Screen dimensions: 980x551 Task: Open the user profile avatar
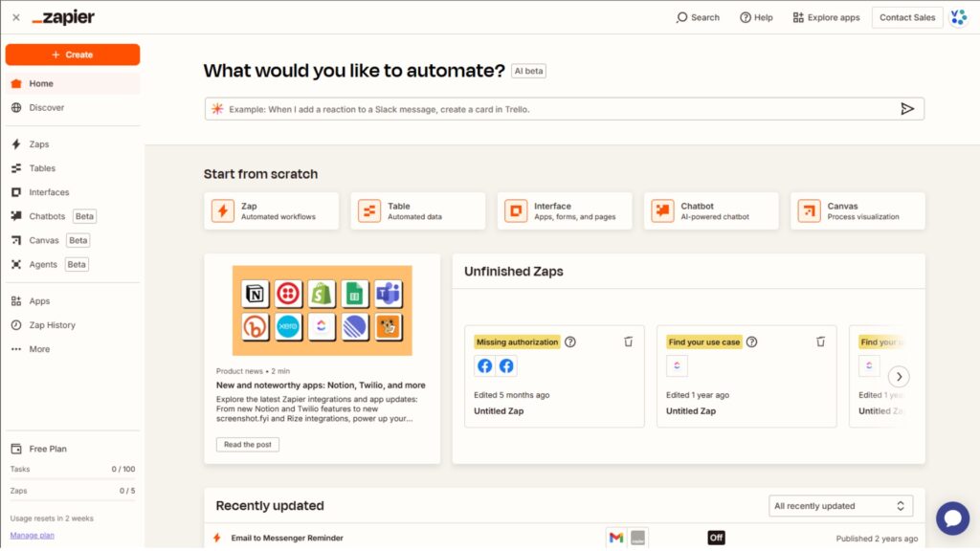(x=958, y=17)
